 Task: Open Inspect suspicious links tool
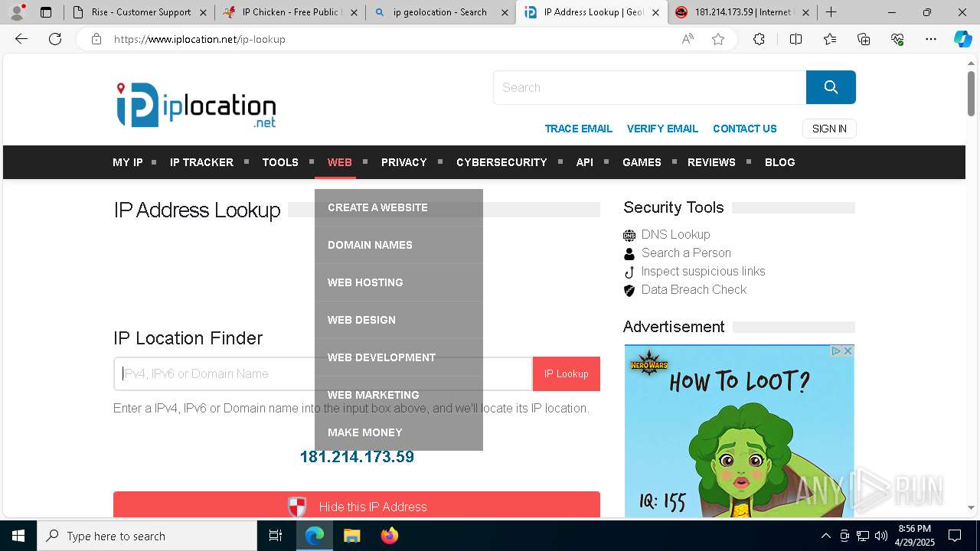pos(703,271)
